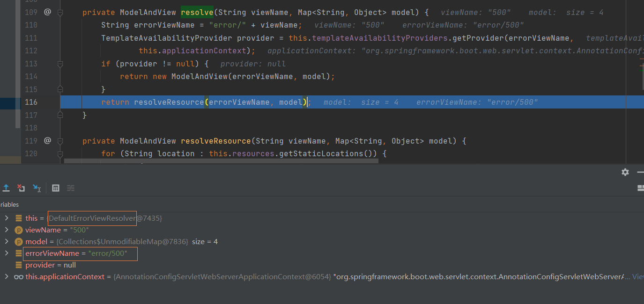Click the layout settings icon in debug panel

641,188
